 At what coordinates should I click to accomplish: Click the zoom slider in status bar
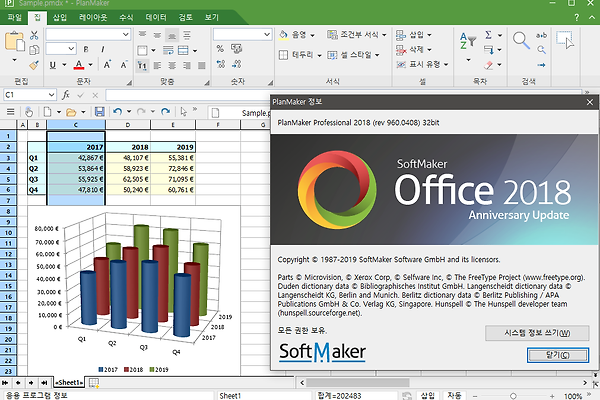[x=513, y=396]
